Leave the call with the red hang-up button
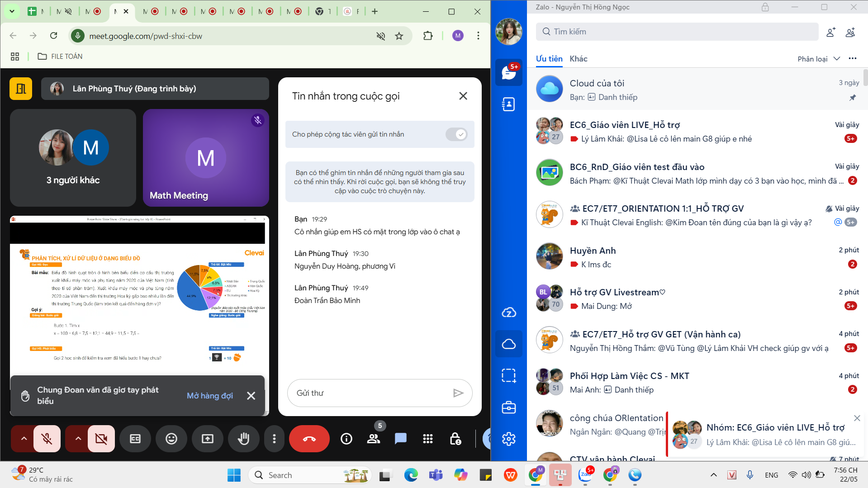 pos(309,439)
